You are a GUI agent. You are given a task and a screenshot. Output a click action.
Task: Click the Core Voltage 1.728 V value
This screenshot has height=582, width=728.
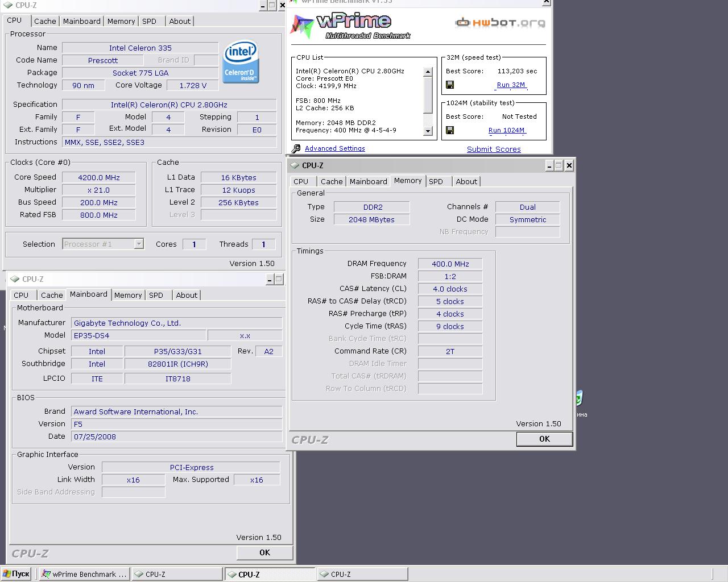point(193,85)
